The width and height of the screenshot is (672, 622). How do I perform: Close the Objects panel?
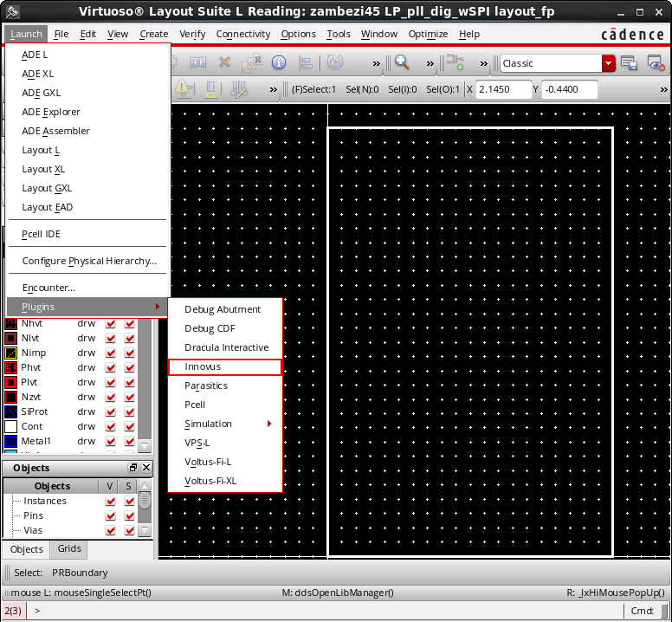pyautogui.click(x=145, y=468)
